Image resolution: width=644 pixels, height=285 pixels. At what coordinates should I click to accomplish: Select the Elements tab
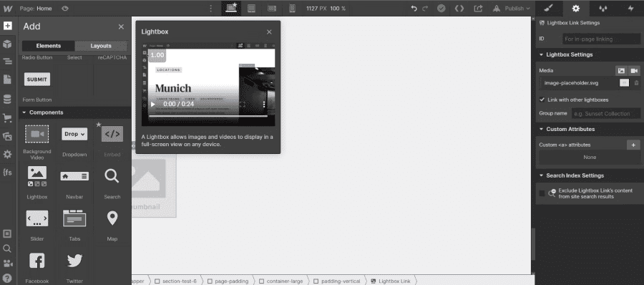click(x=49, y=46)
